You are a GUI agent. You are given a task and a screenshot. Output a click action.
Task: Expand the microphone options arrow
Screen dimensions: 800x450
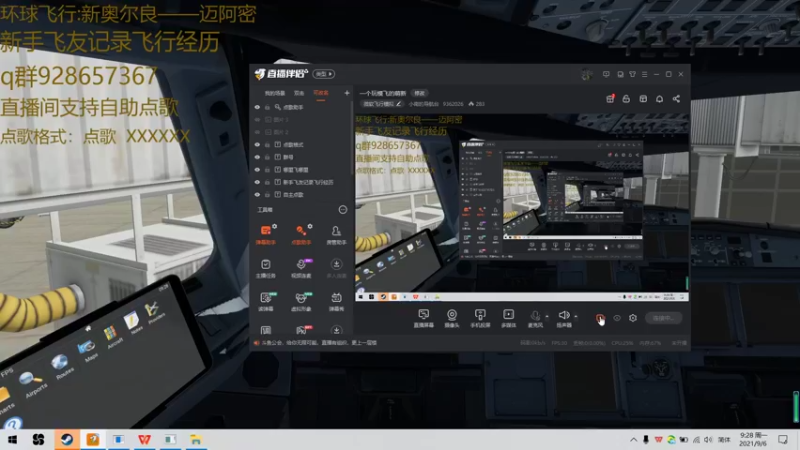(x=547, y=316)
